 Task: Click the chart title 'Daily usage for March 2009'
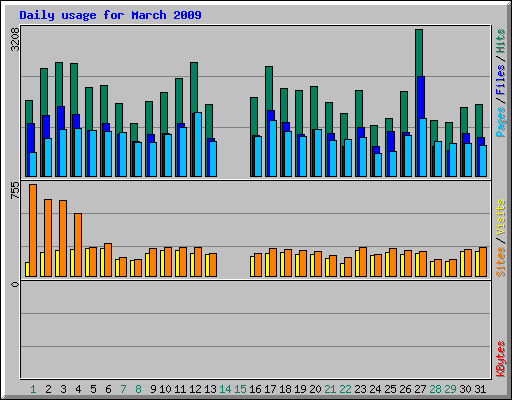coord(110,15)
